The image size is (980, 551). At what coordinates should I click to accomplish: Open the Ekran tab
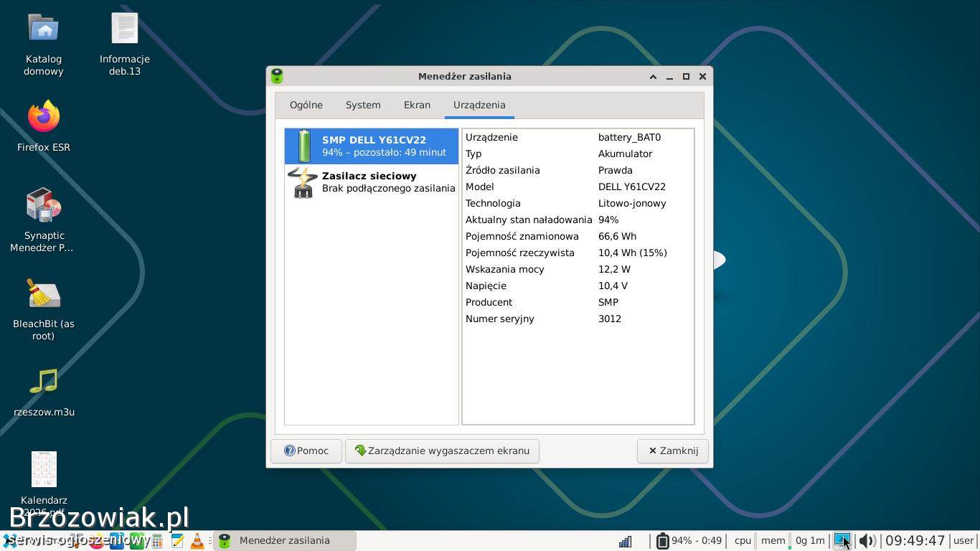click(x=417, y=105)
